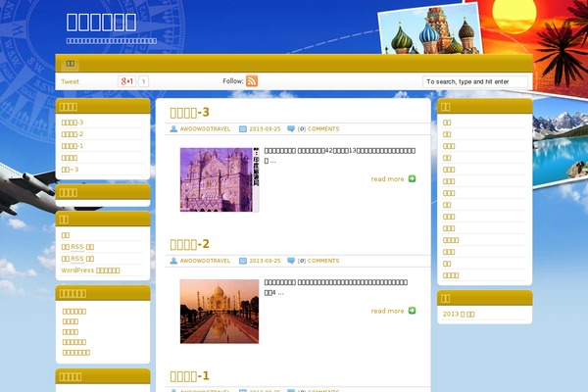588x392 pixels.
Task: Click "read more" on the "-2" post
Action: pos(387,311)
